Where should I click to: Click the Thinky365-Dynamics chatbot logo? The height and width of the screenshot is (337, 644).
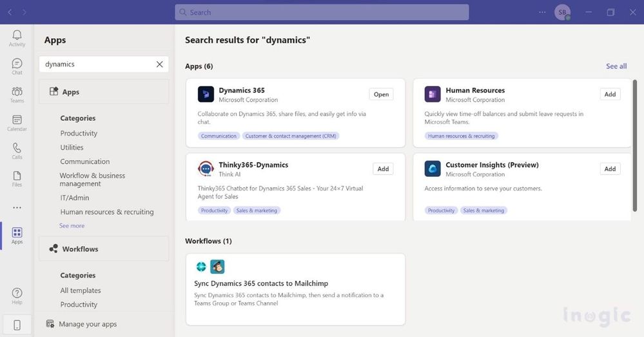[206, 168]
